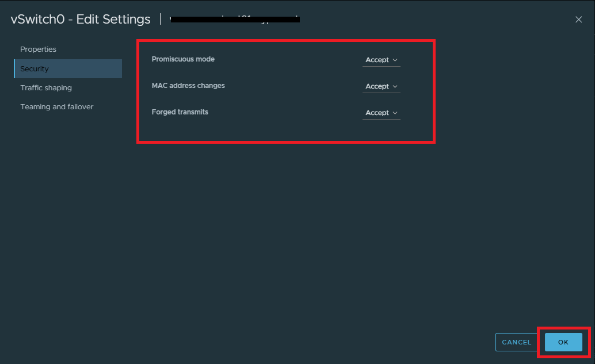The image size is (595, 364).
Task: Click the vertical divider after dialog title
Action: click(160, 19)
